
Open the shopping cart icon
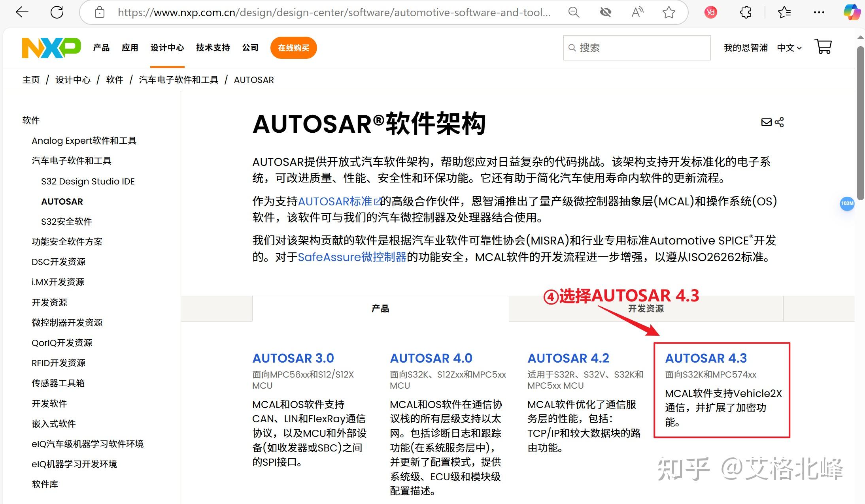[x=823, y=47]
